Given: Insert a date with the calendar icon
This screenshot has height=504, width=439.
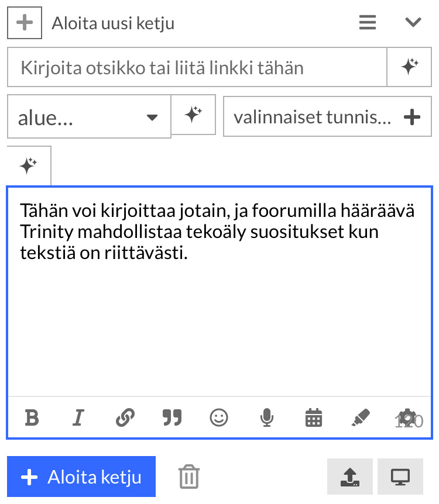Looking at the screenshot, I should click(x=314, y=417).
